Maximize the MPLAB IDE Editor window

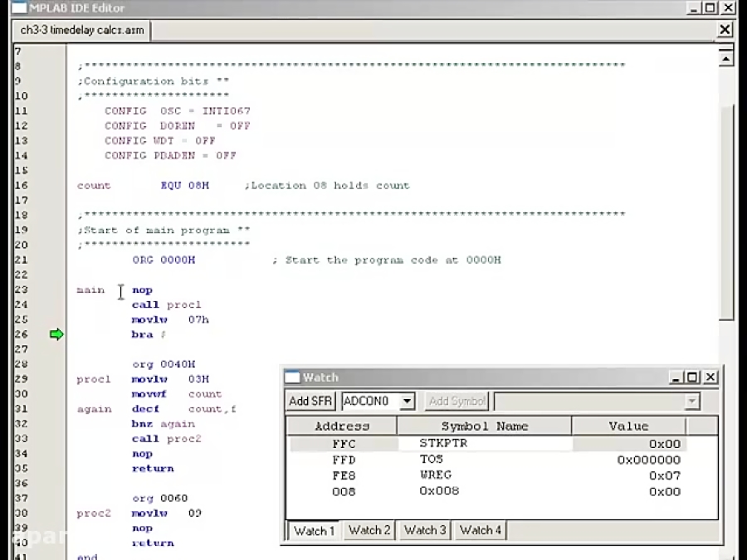[x=710, y=8]
